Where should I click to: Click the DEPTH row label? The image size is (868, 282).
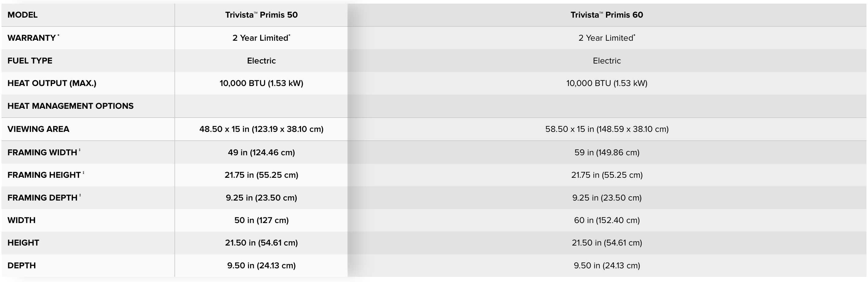22,266
